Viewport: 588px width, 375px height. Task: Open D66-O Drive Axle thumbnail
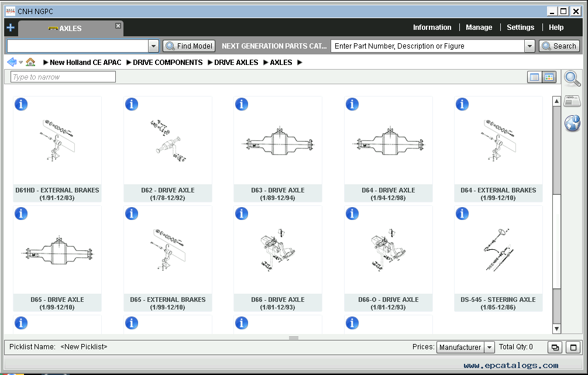388,250
